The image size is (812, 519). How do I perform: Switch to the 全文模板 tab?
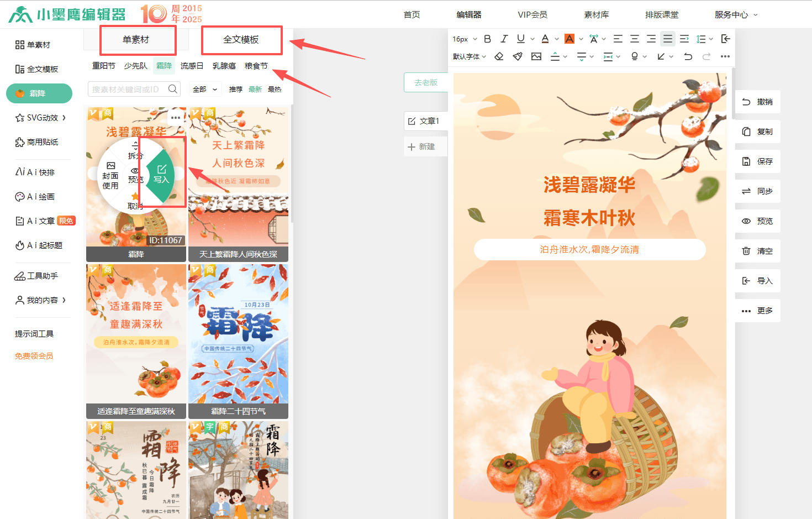click(x=241, y=40)
